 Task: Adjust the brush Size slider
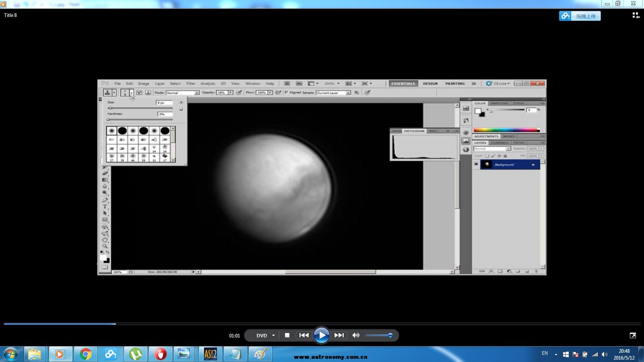click(x=140, y=108)
